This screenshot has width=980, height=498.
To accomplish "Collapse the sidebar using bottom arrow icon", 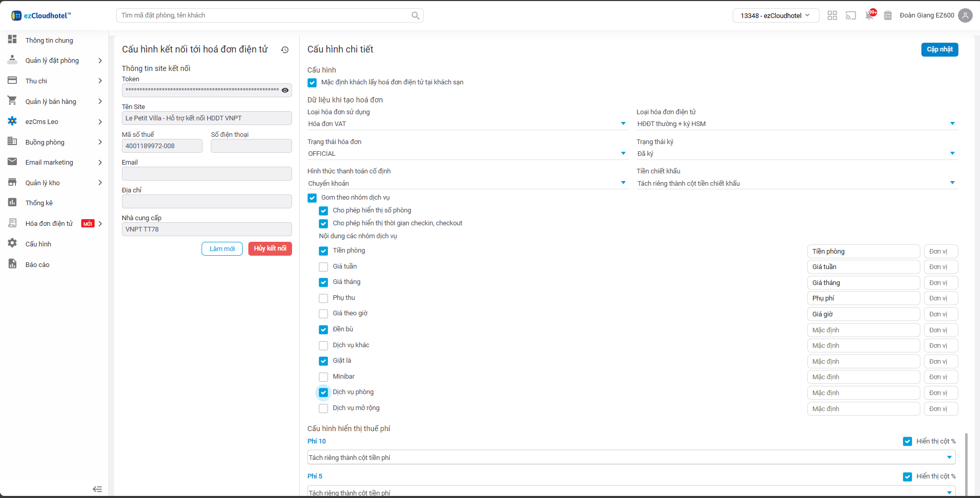I will click(97, 489).
